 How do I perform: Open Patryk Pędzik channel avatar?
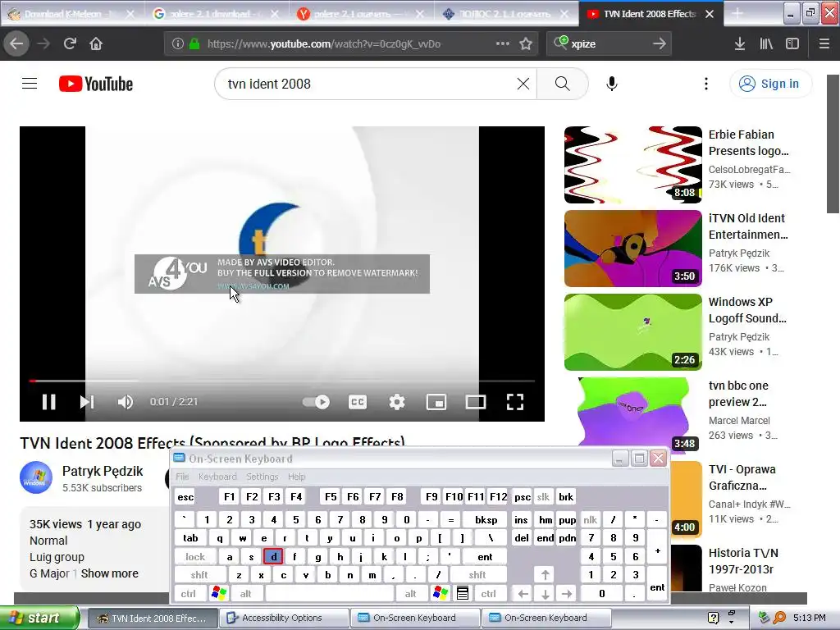click(x=36, y=477)
